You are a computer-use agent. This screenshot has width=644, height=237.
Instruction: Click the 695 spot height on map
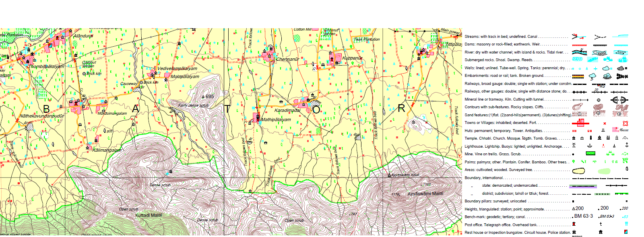pyautogui.click(x=209, y=97)
